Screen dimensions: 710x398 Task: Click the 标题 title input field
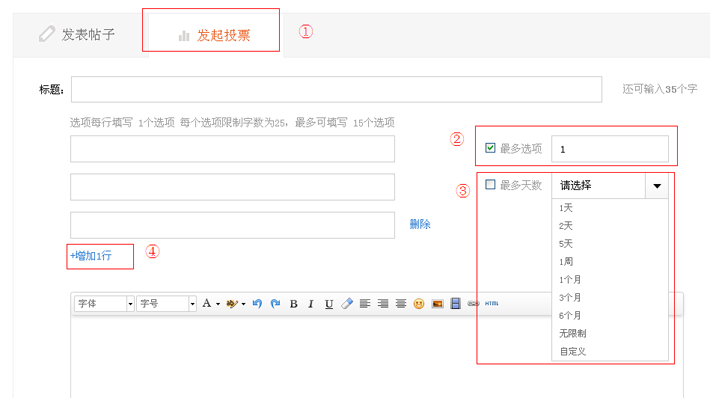click(336, 89)
